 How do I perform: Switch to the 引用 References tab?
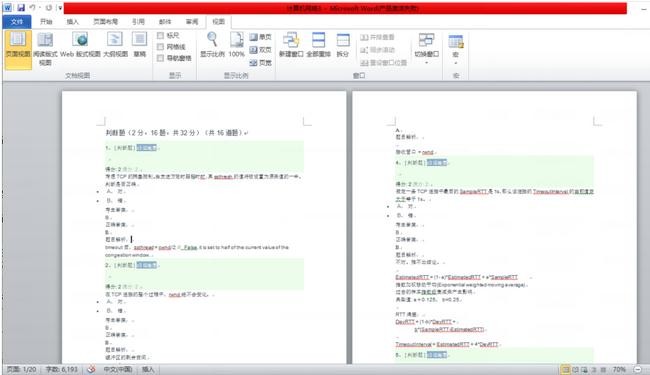[x=138, y=22]
